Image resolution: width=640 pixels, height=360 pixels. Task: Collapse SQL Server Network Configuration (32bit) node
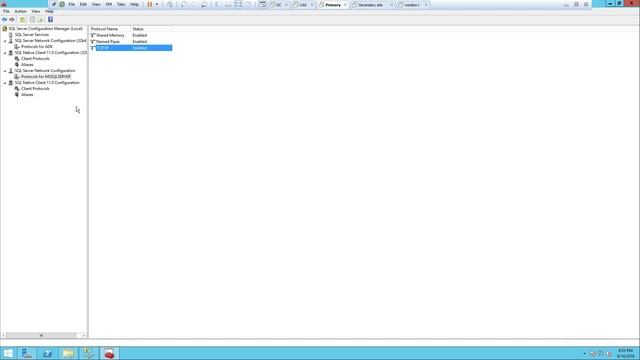[5, 41]
